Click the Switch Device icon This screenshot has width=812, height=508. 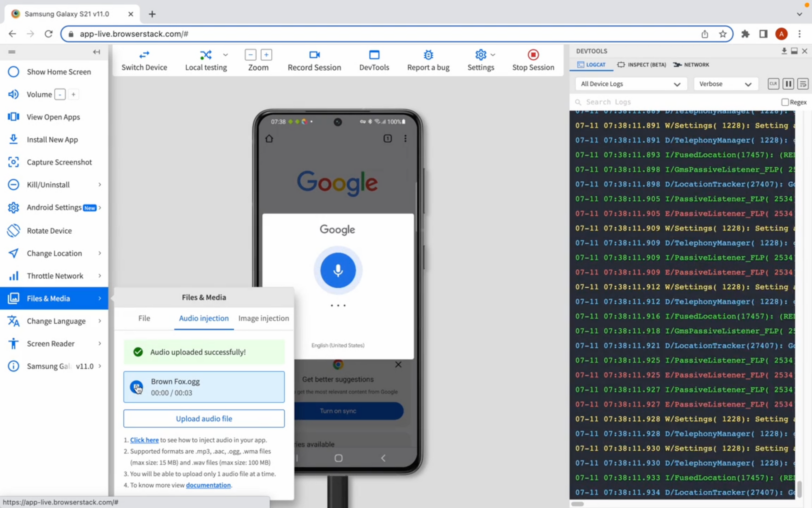[144, 55]
